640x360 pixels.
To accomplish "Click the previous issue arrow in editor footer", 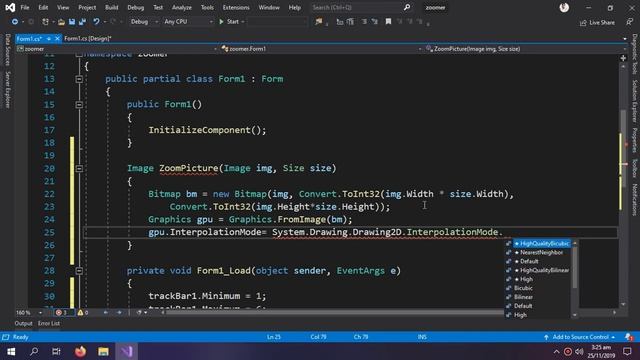I will (106, 313).
